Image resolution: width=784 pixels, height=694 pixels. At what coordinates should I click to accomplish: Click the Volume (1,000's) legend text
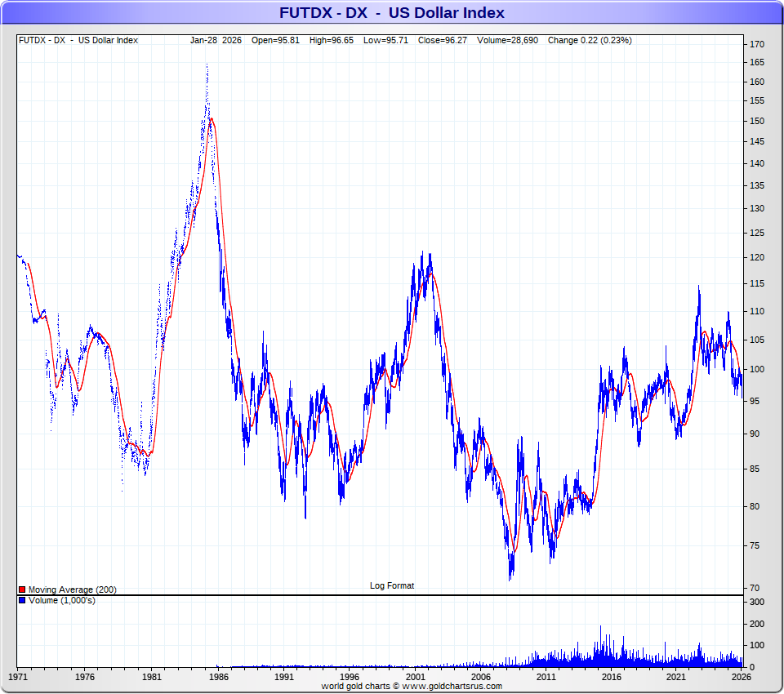click(62, 601)
